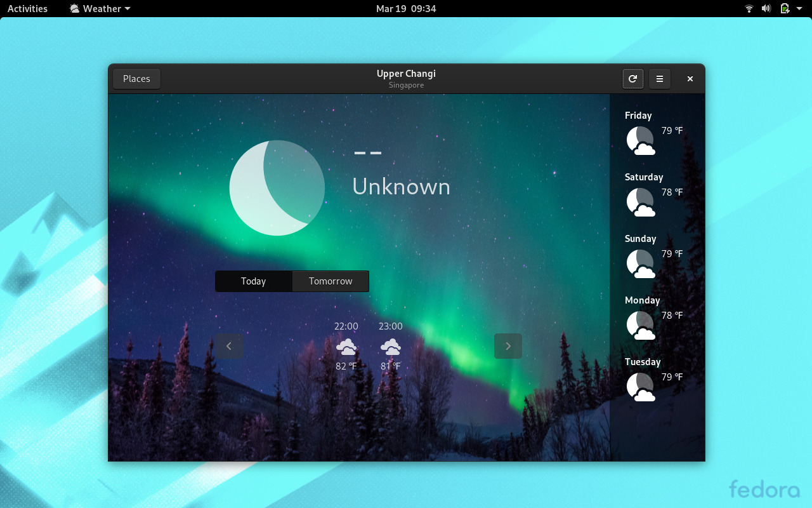This screenshot has height=508, width=812.
Task: Select the cloudy icon for 22:00
Action: tap(346, 347)
